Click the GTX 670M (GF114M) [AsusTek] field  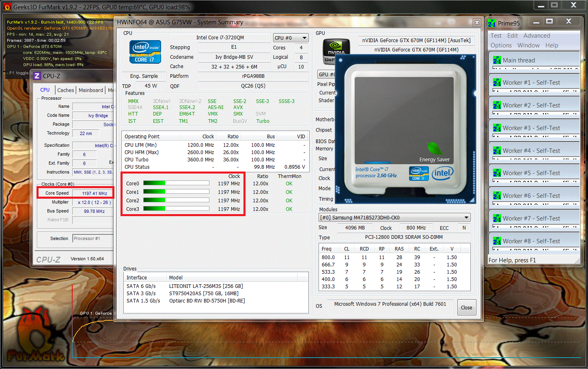(416, 41)
